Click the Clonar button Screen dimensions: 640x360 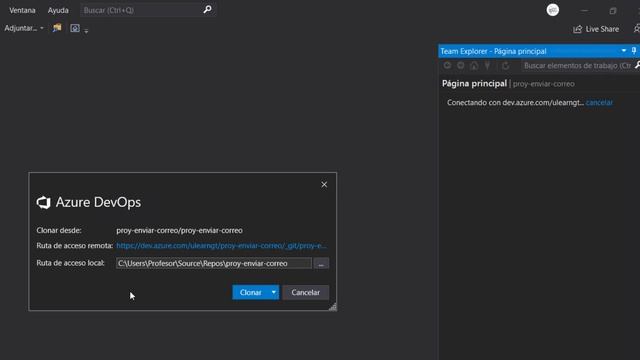[250, 292]
